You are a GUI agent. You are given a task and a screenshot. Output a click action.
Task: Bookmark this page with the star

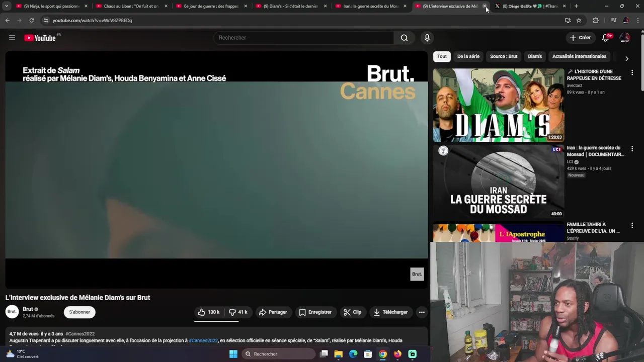coord(579,20)
